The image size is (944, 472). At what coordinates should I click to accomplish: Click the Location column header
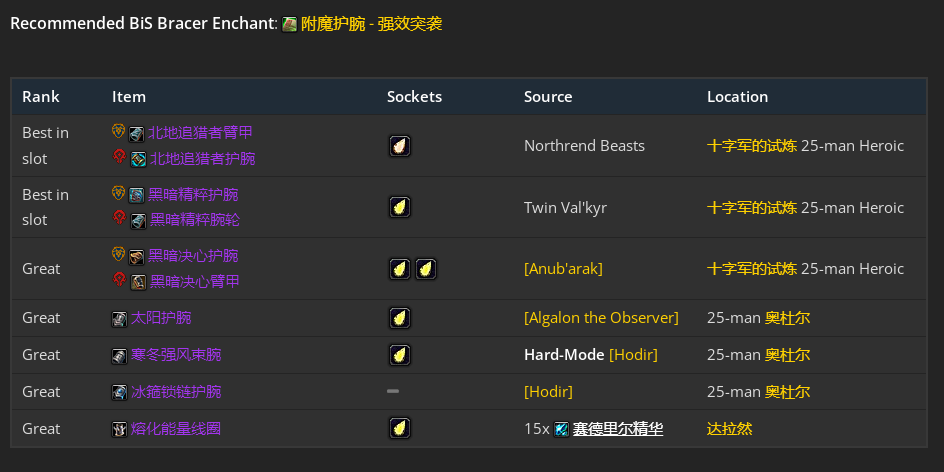tap(737, 97)
